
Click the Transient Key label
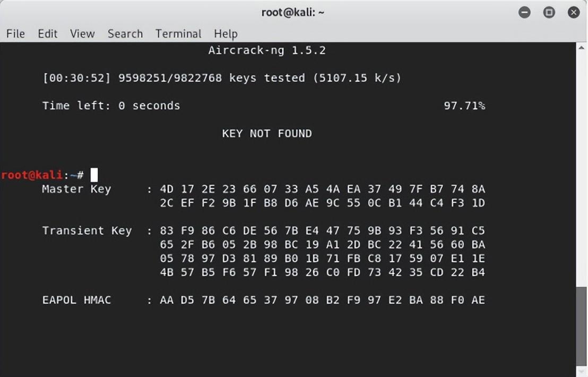pyautogui.click(x=87, y=230)
